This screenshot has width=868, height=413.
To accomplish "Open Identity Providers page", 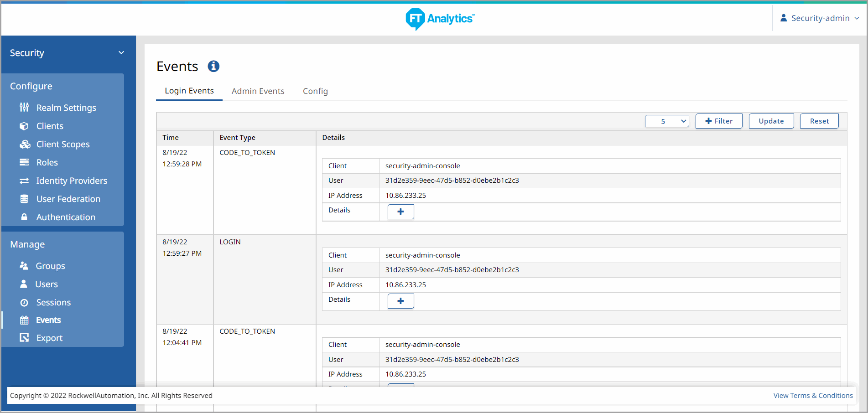I will click(x=72, y=181).
